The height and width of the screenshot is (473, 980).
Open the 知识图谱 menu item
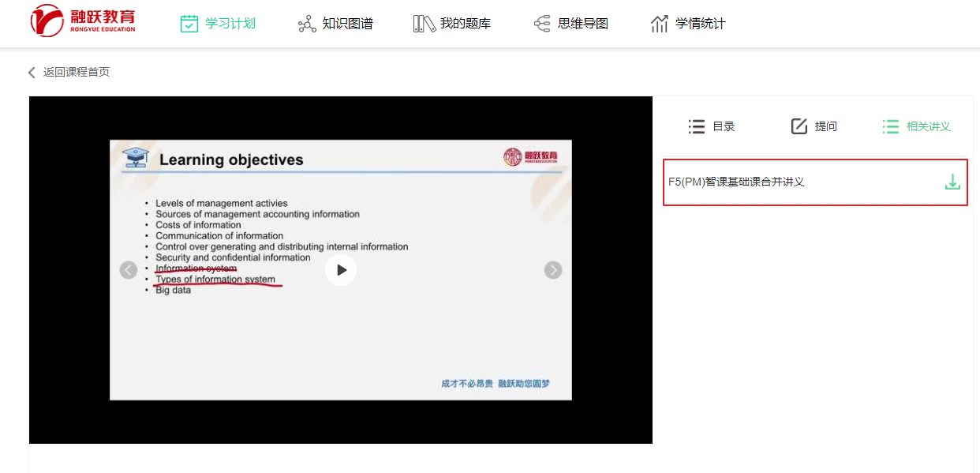tap(347, 24)
